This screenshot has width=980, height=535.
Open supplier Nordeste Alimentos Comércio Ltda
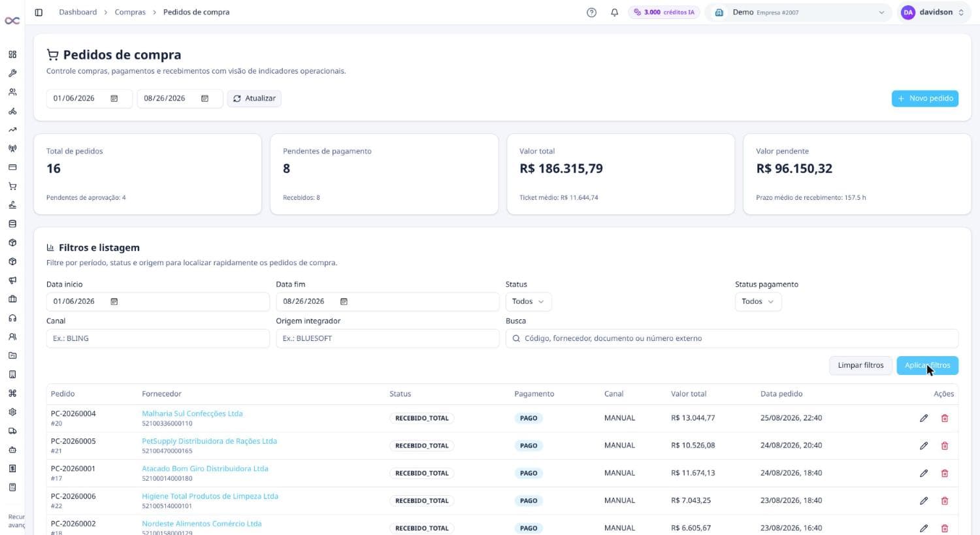(201, 523)
